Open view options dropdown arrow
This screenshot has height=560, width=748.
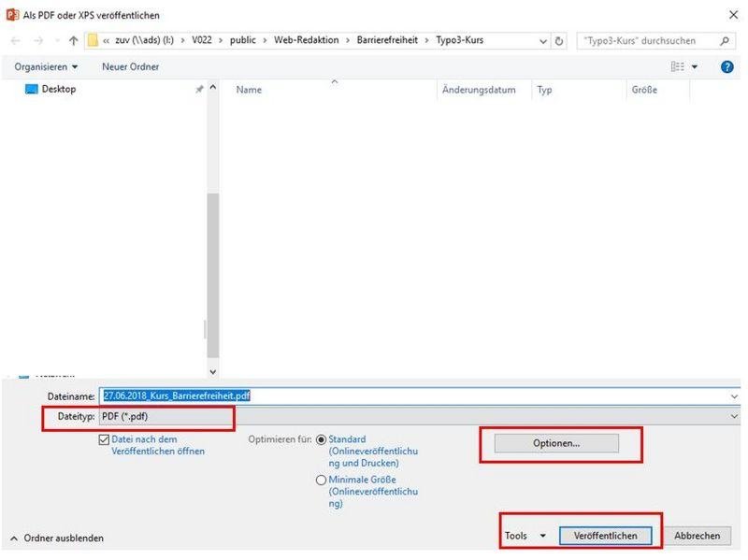point(695,66)
